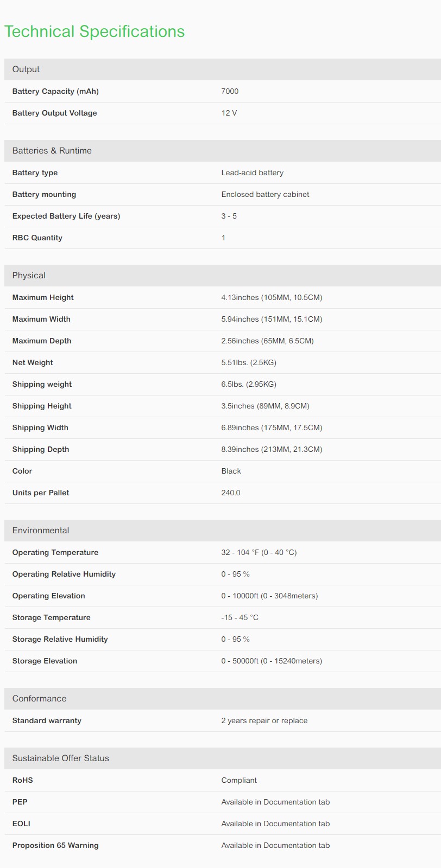Open the Sustainable Offer Status header

click(x=223, y=758)
